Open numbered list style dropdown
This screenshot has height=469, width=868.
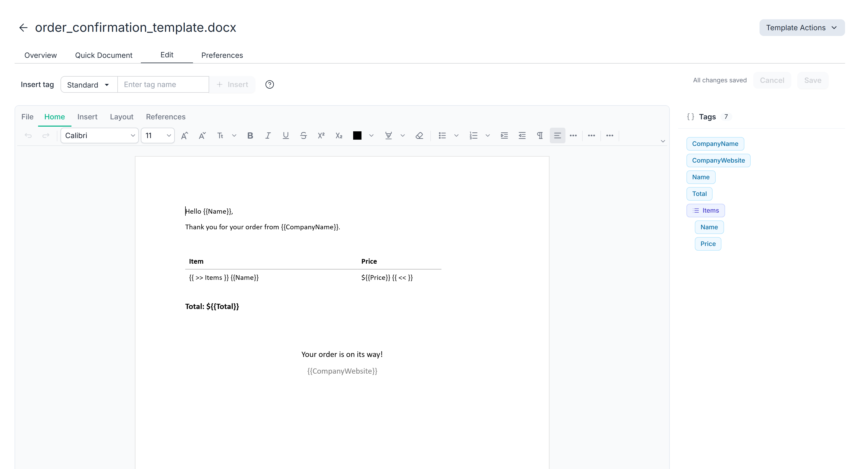[487, 135]
